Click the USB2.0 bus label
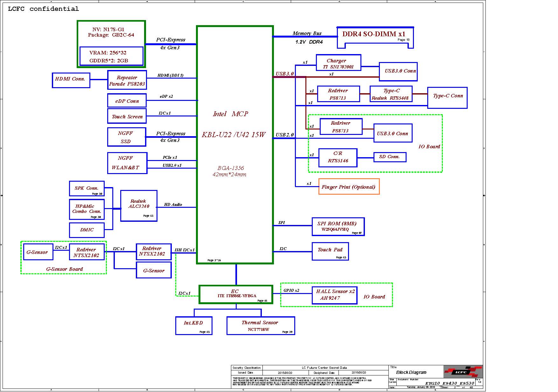 click(x=285, y=135)
